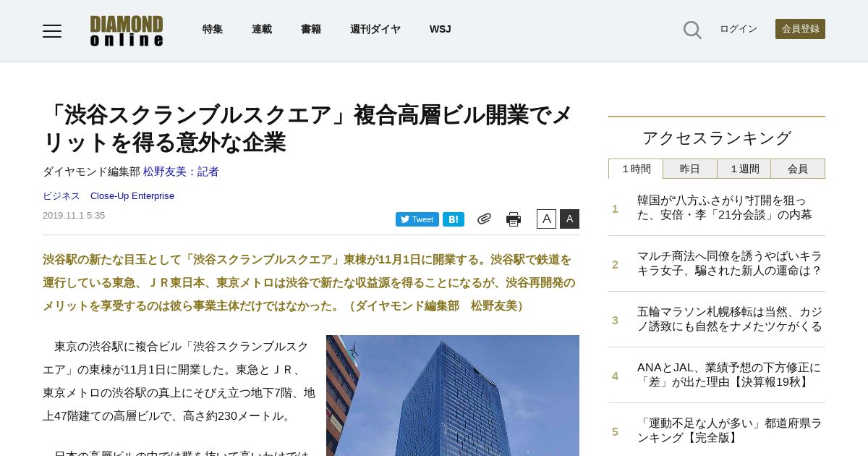Image resolution: width=868 pixels, height=456 pixels.
Task: Go to Diamond Online home logo
Action: tap(127, 31)
